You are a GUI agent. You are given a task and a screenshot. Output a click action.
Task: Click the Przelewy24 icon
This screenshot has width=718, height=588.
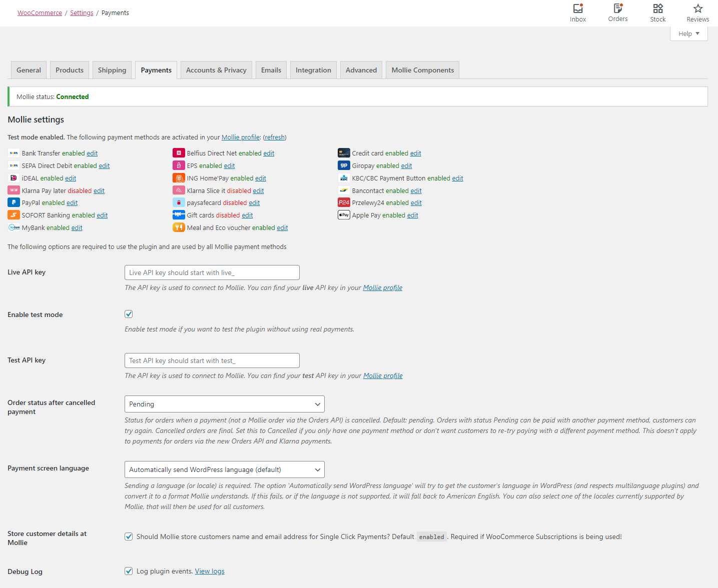click(344, 202)
